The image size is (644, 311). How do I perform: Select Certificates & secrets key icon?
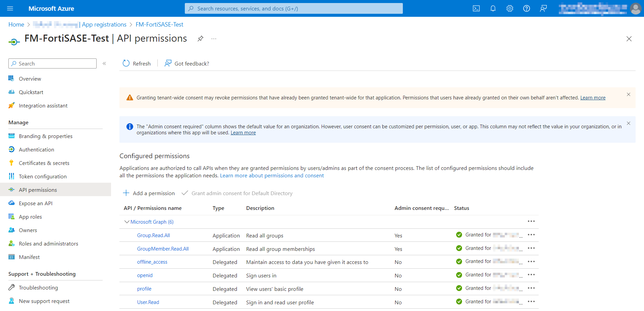(x=11, y=163)
